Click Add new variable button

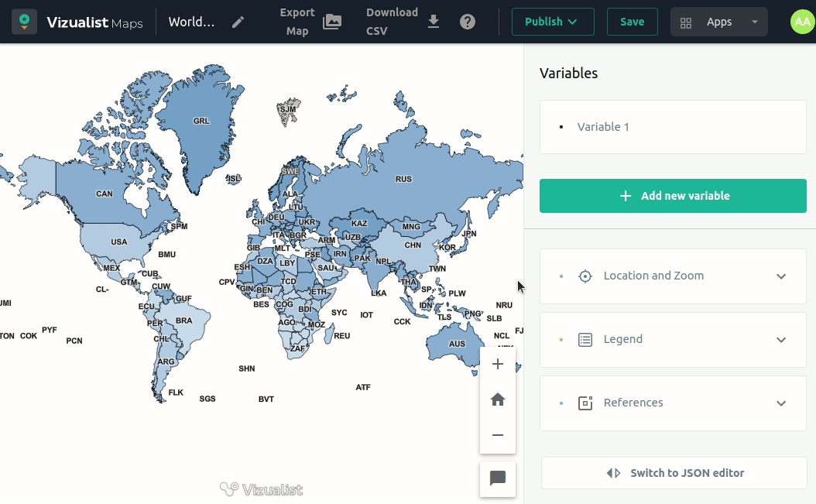click(x=673, y=196)
